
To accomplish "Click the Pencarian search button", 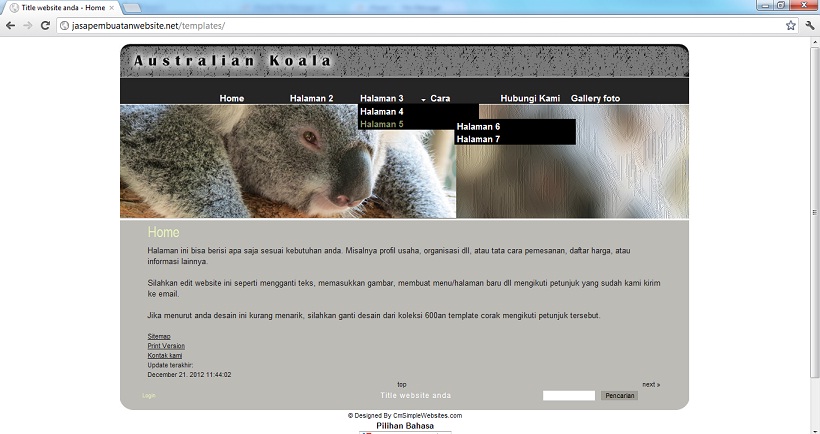I will click(x=619, y=395).
